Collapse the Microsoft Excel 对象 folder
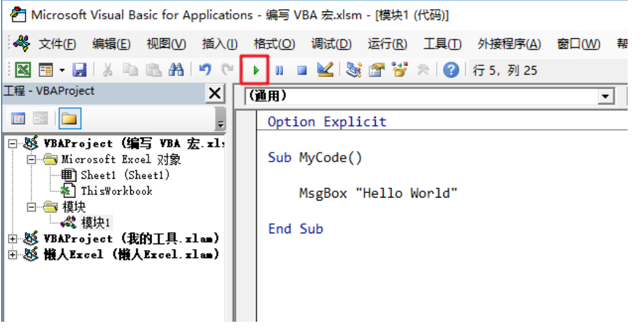 [x=32, y=159]
